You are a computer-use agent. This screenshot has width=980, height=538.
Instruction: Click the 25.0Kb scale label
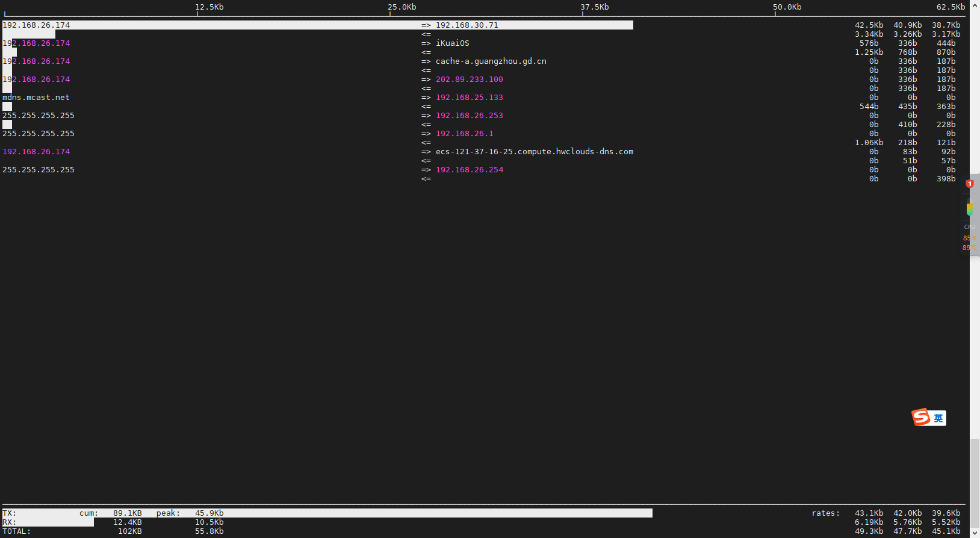402,7
